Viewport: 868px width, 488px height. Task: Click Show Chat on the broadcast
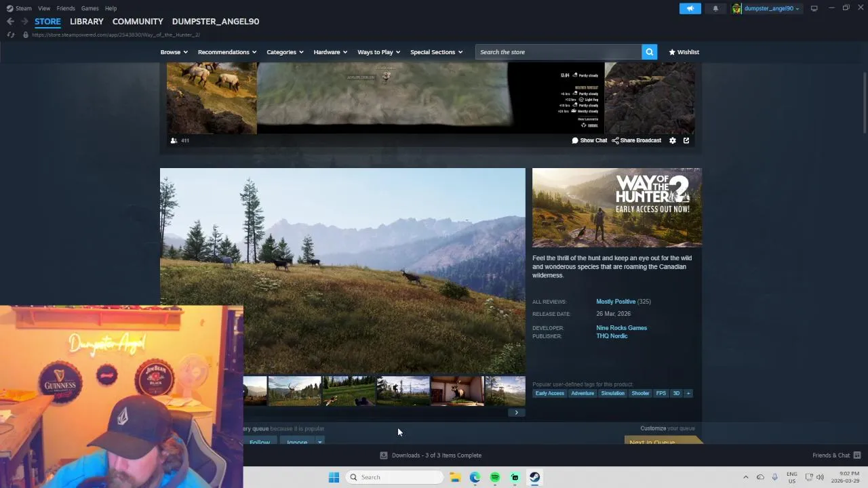coord(589,140)
